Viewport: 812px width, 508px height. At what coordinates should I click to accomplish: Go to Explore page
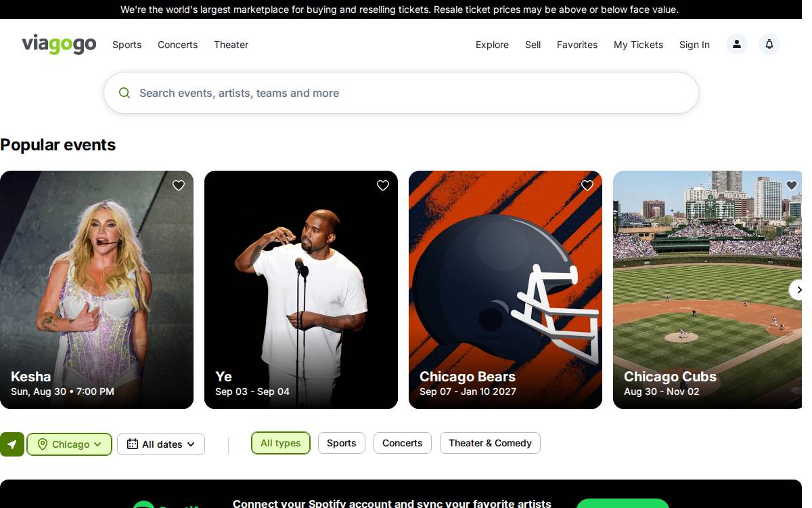coord(492,45)
